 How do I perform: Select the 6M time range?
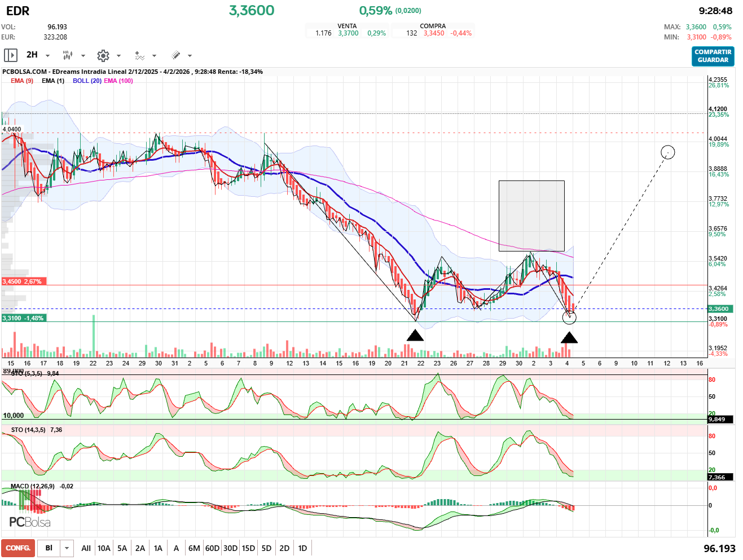[x=194, y=548]
